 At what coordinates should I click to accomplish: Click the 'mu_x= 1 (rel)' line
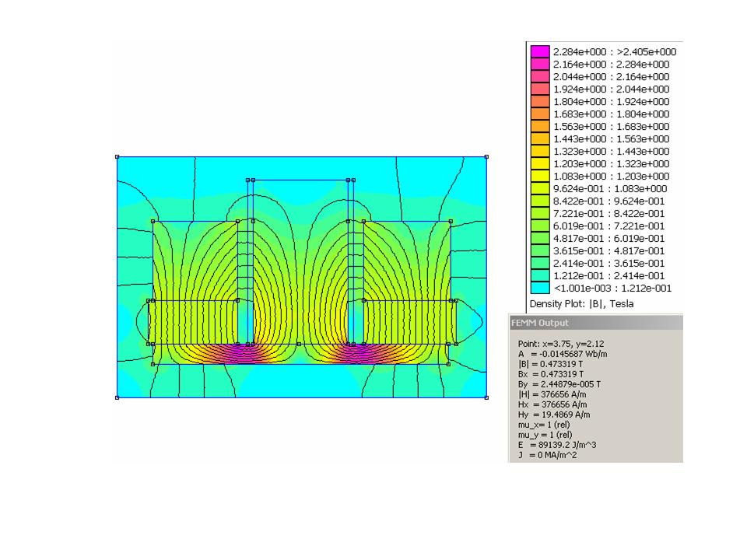[x=544, y=425]
